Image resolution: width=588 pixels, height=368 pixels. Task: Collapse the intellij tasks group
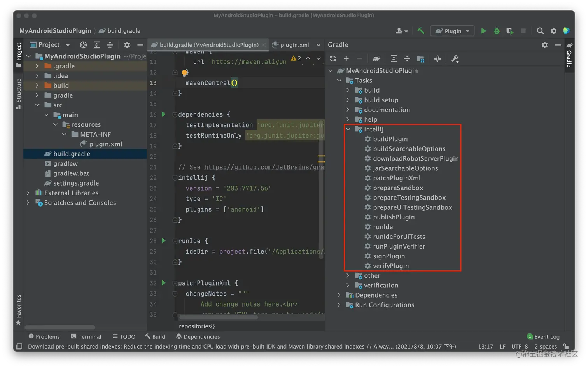(x=348, y=129)
